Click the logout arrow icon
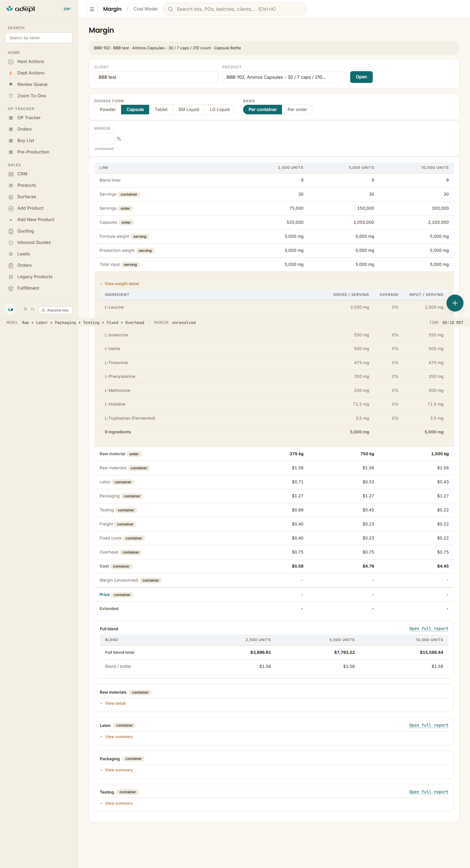The image size is (470, 868). 33,309
